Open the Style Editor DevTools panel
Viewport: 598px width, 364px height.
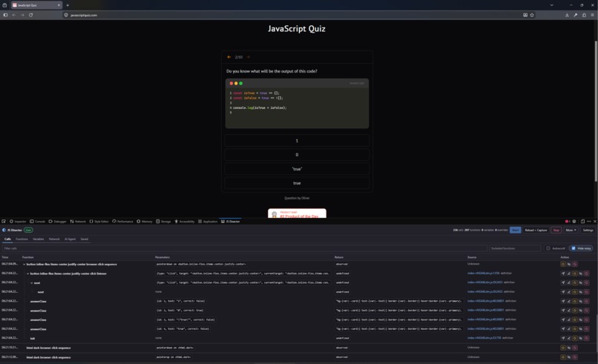tap(99, 222)
